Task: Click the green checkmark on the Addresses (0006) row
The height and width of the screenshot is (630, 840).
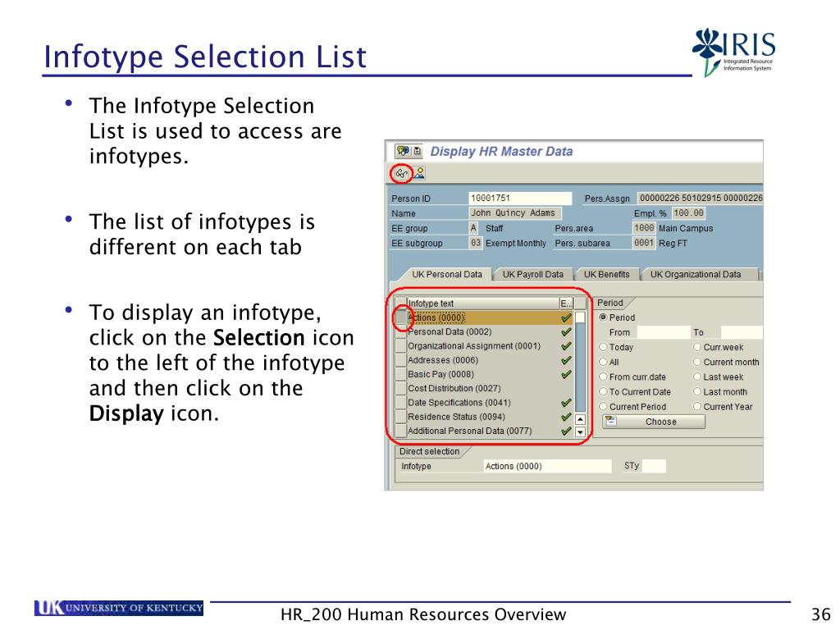Action: pyautogui.click(x=566, y=360)
